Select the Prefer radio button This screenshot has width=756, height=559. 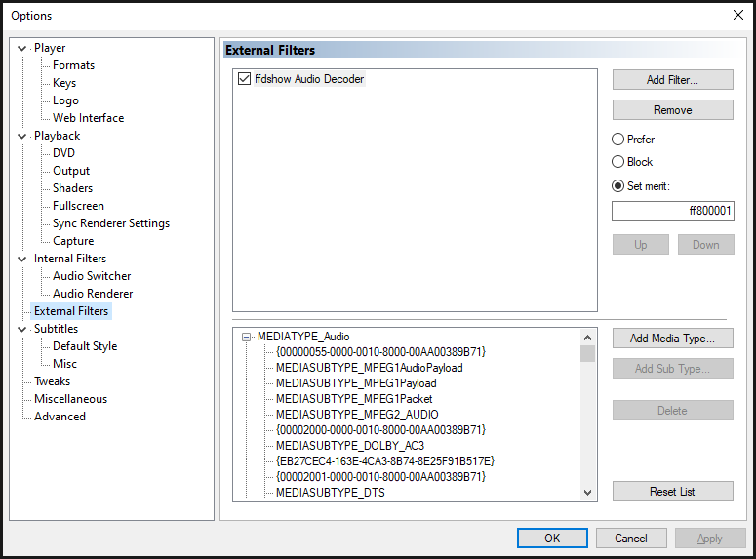click(x=618, y=140)
